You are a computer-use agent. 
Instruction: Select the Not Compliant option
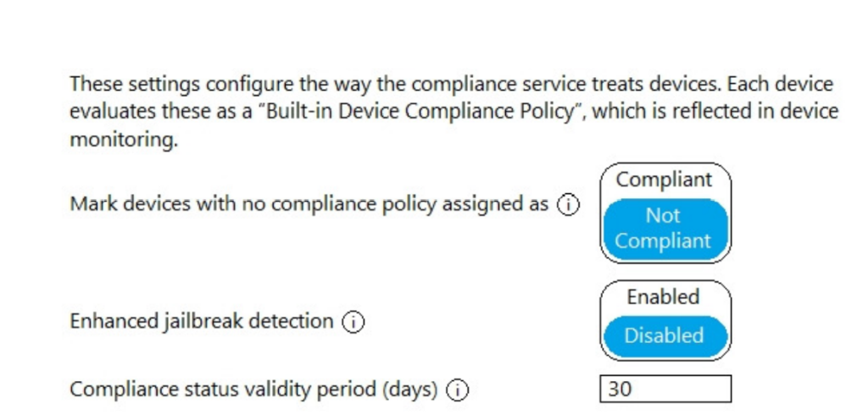pyautogui.click(x=665, y=229)
